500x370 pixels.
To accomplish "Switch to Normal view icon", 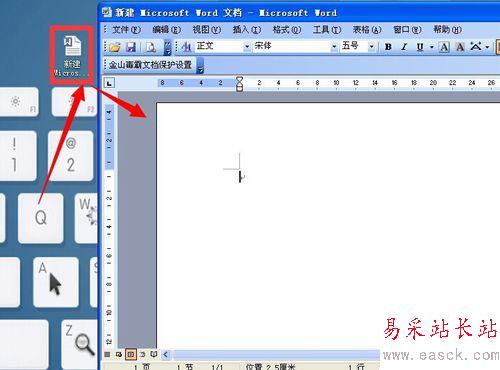I will coord(107,354).
